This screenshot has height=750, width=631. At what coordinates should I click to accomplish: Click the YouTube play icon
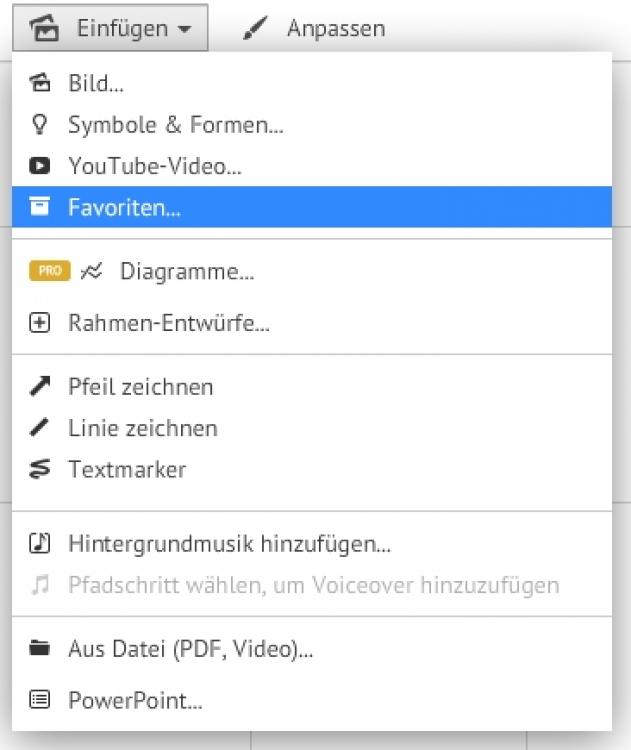pyautogui.click(x=40, y=166)
